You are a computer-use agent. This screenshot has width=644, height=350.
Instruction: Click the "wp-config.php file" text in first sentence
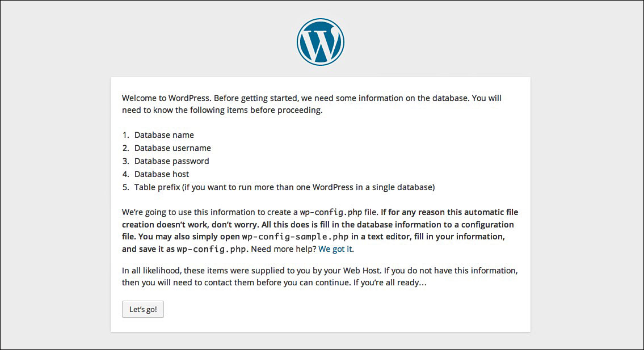338,212
